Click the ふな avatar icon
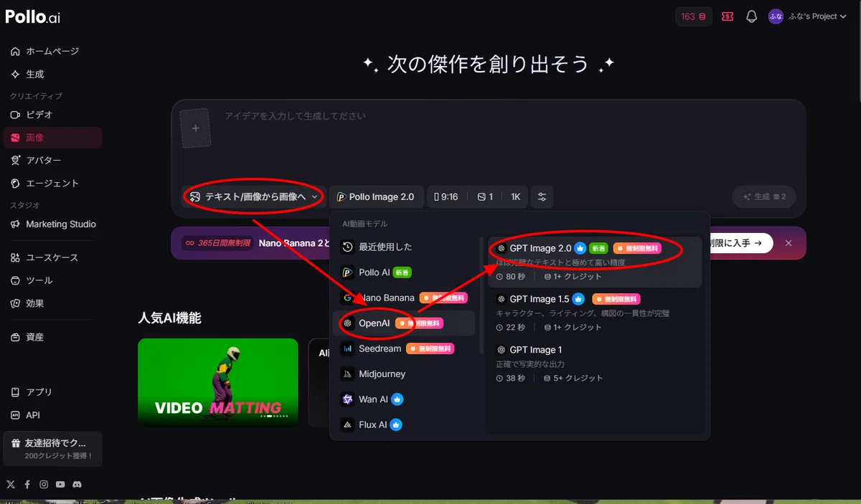 pos(776,16)
